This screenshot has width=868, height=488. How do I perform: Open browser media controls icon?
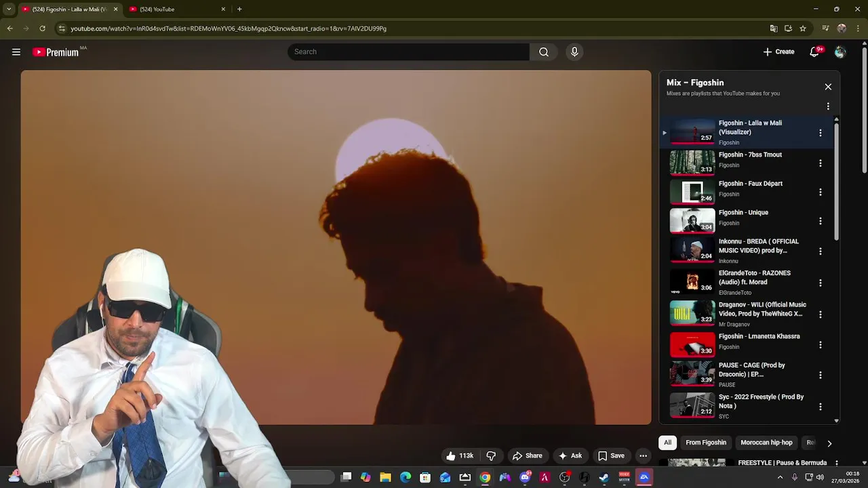click(825, 28)
